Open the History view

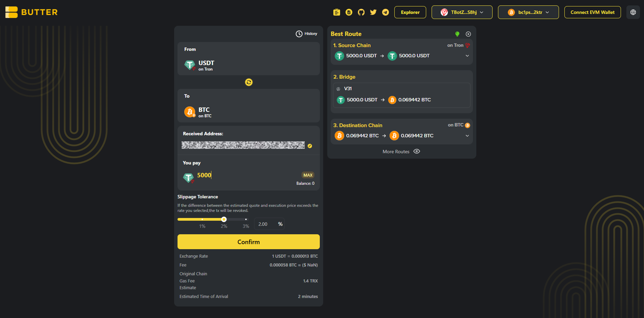pos(306,34)
